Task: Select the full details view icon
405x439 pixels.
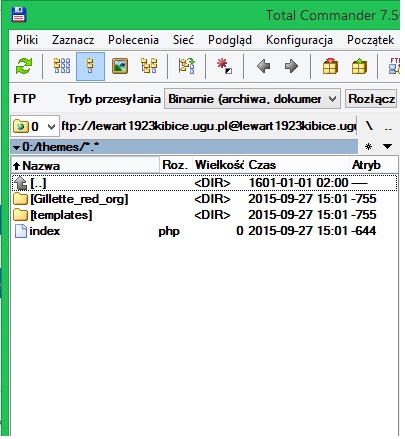Action: pos(90,66)
